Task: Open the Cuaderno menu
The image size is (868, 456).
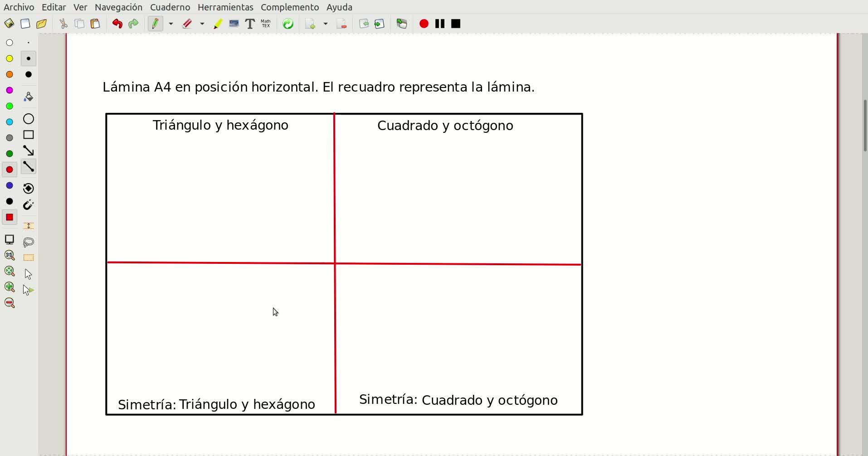Action: (170, 7)
